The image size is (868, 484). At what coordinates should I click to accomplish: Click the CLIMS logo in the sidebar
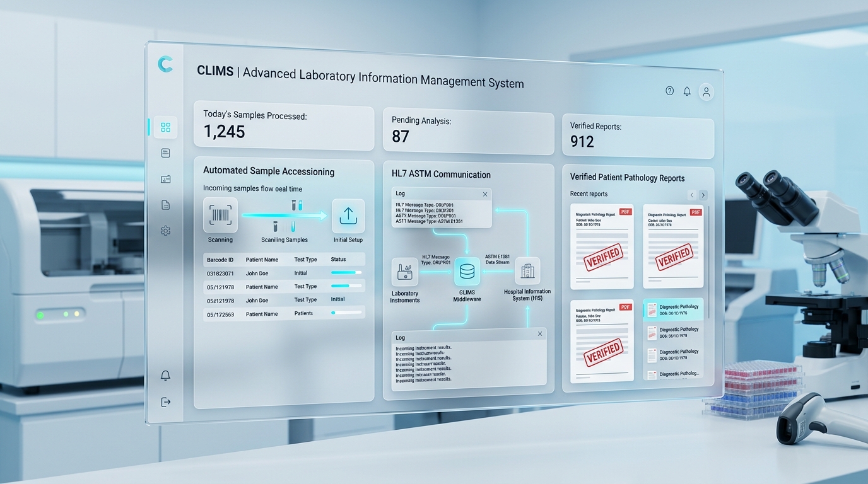pos(165,64)
